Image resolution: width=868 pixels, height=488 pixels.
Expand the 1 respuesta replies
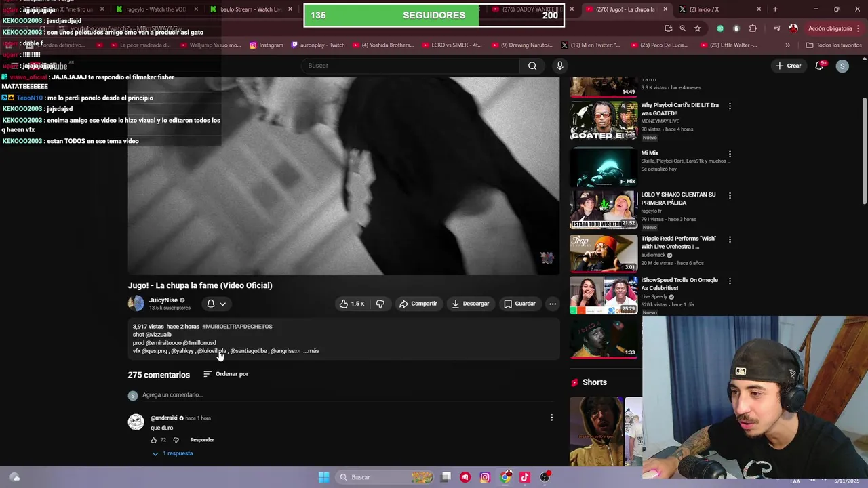pos(172,453)
